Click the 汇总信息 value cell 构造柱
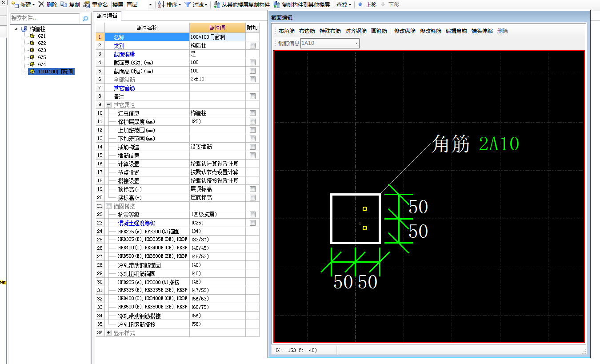Viewport: 600px width, 364px height. tap(217, 113)
